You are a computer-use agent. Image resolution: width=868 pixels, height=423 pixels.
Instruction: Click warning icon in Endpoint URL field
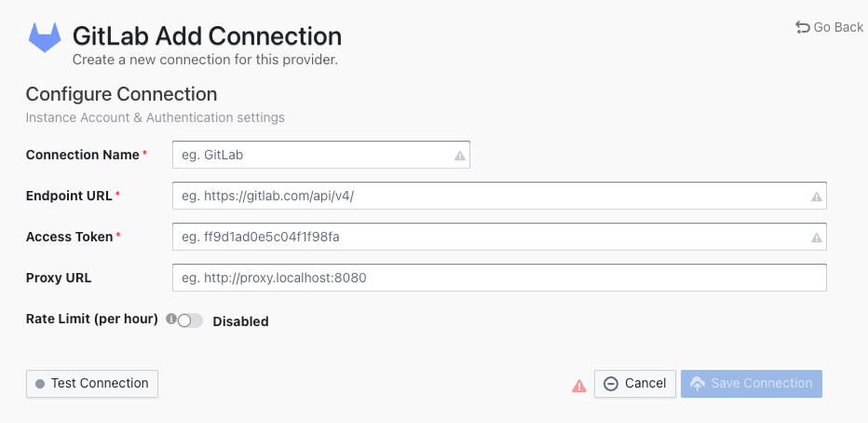(x=816, y=197)
